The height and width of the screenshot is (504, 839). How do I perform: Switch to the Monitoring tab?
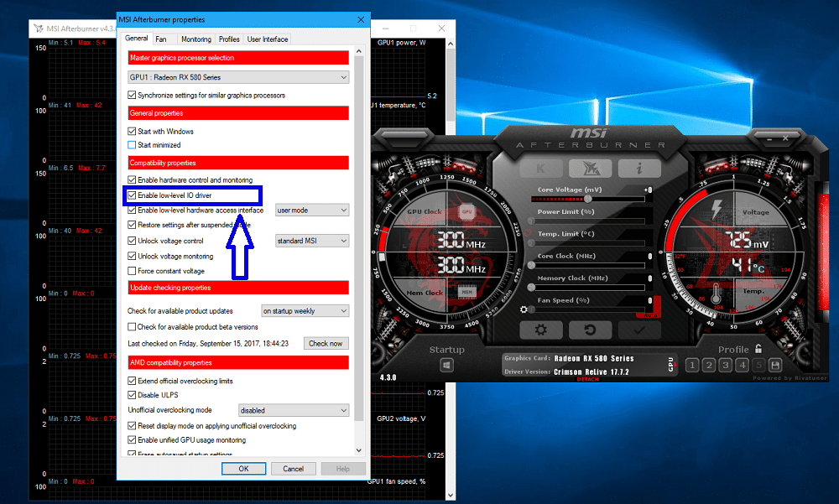click(x=195, y=39)
